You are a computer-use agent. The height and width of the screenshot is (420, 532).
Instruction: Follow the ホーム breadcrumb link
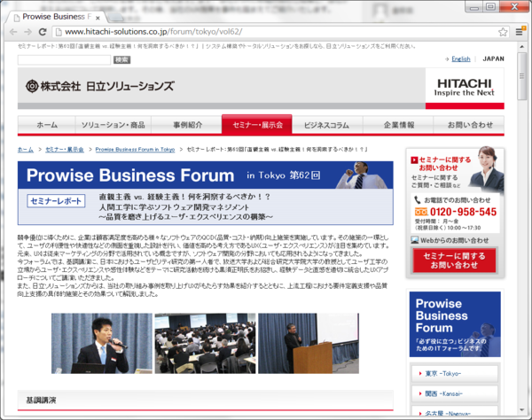[x=26, y=150]
